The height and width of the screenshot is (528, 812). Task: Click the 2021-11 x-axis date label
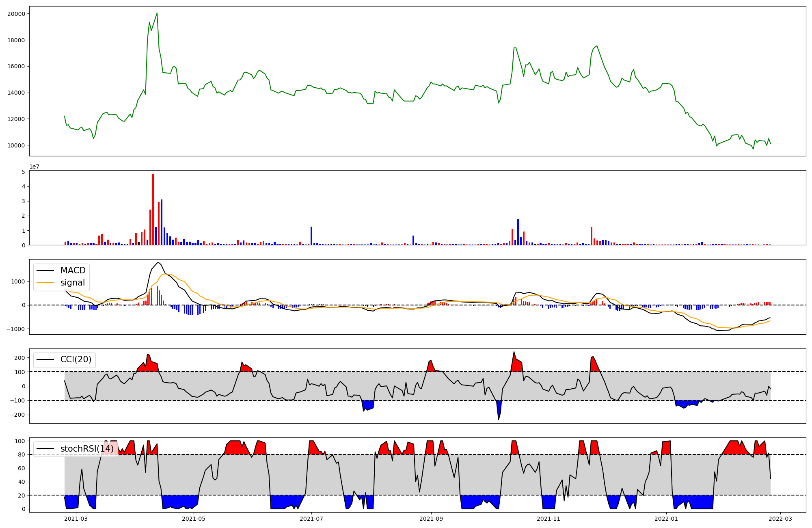point(549,519)
